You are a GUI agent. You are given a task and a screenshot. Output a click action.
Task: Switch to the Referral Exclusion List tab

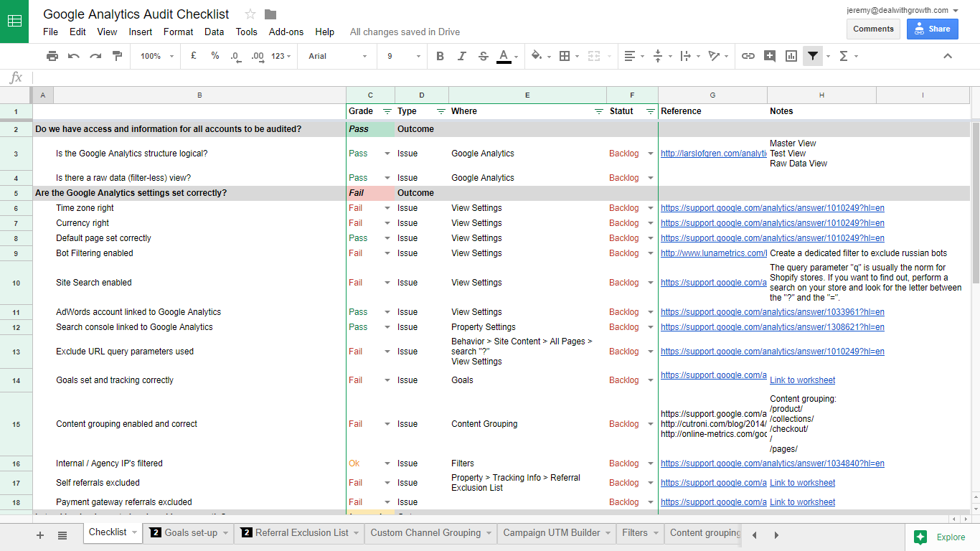[300, 533]
